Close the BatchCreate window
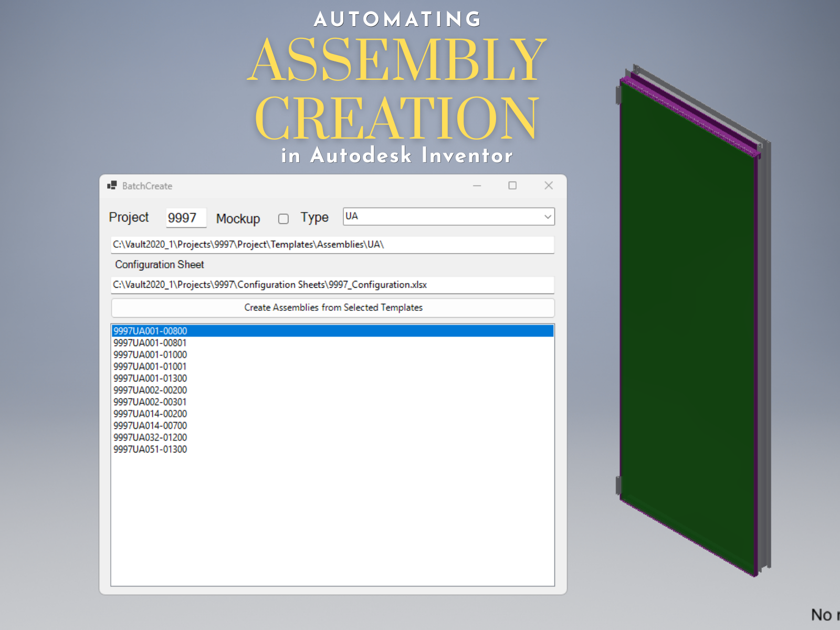Viewport: 840px width, 630px height. pos(549,185)
